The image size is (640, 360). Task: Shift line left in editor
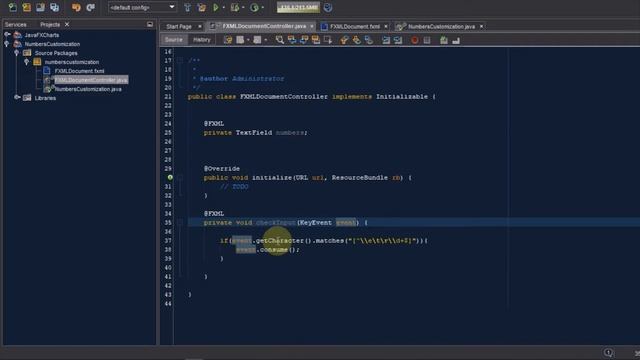386,40
